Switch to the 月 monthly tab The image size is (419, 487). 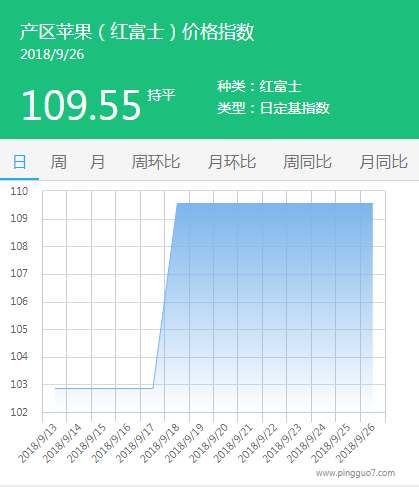(x=97, y=162)
